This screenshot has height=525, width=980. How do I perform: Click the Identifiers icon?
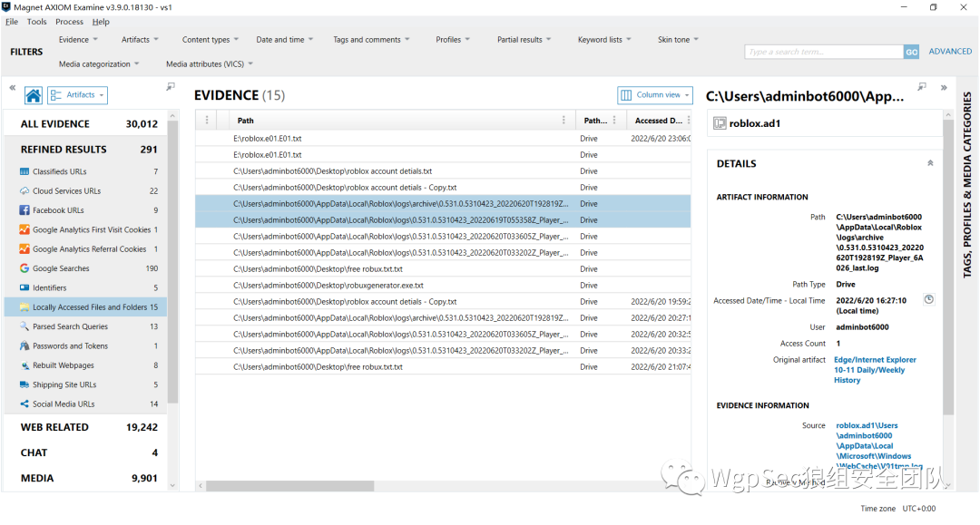[24, 287]
